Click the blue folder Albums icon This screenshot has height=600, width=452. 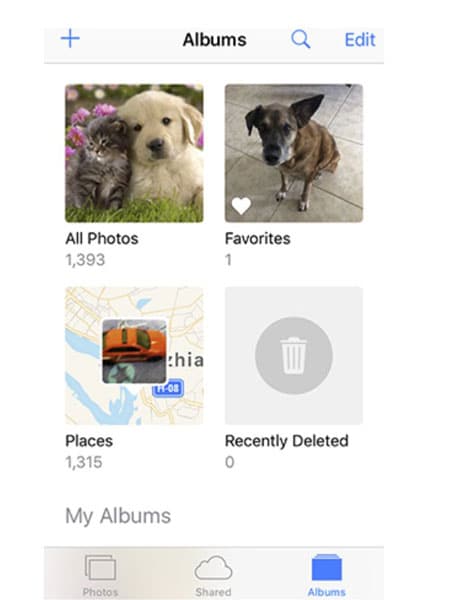[x=326, y=567]
